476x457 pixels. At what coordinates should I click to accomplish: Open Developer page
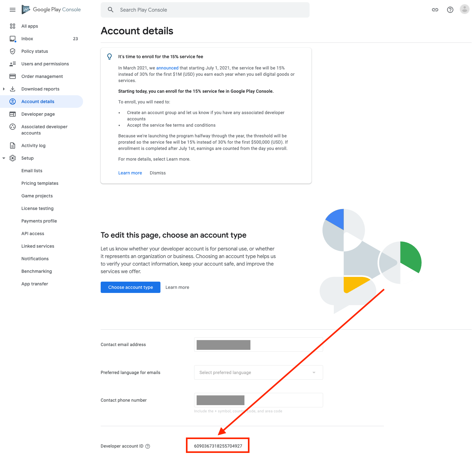38,114
